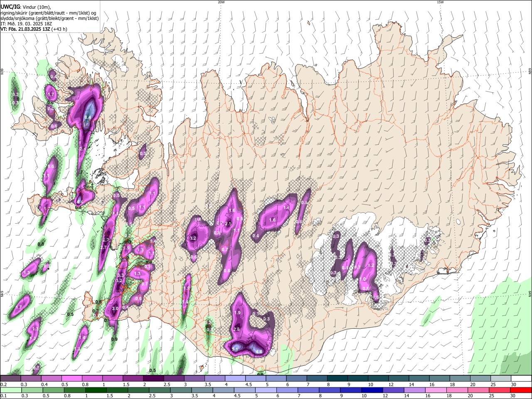532x399 pixels.
Task: Click the '20W' longitude label
Action: point(221,2)
